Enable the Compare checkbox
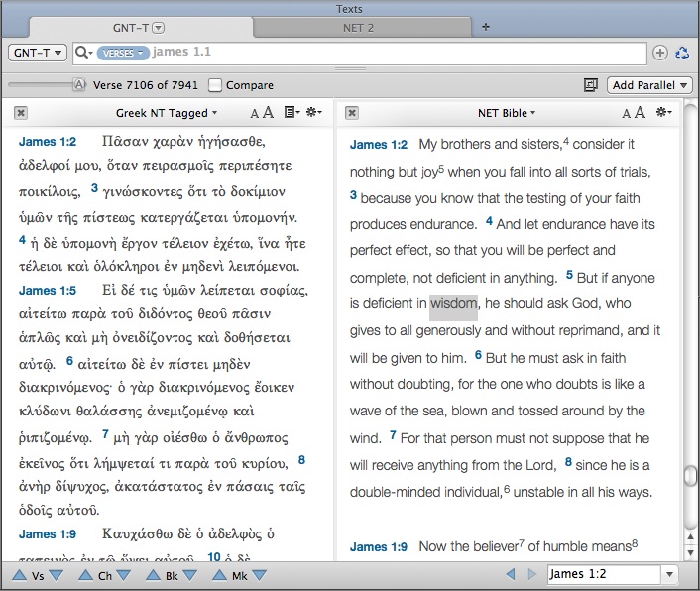The image size is (700, 591). [215, 85]
